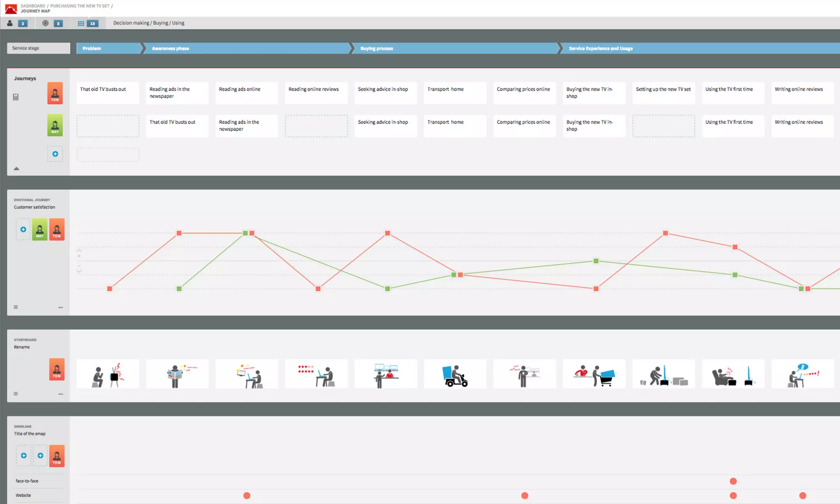This screenshot has width=840, height=504.
Task: Select the Buying process stage header
Action: coord(377,48)
